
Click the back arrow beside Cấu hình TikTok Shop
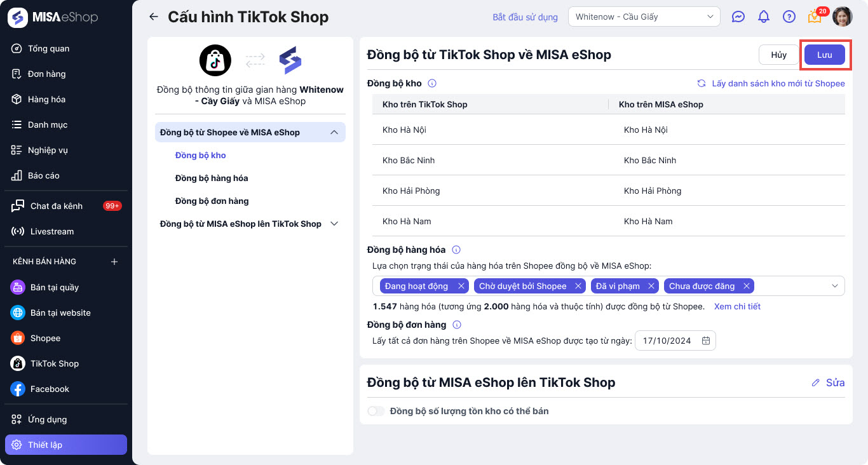coord(153,17)
